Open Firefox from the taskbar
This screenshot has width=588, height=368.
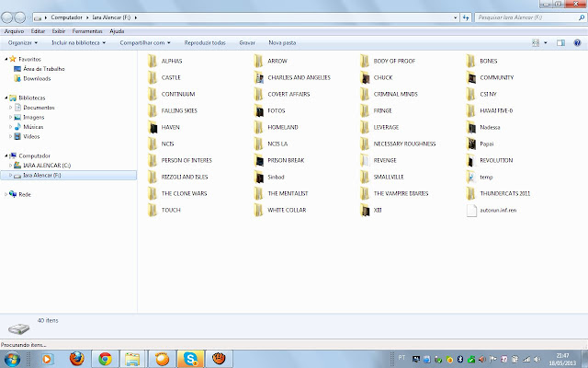pos(76,359)
